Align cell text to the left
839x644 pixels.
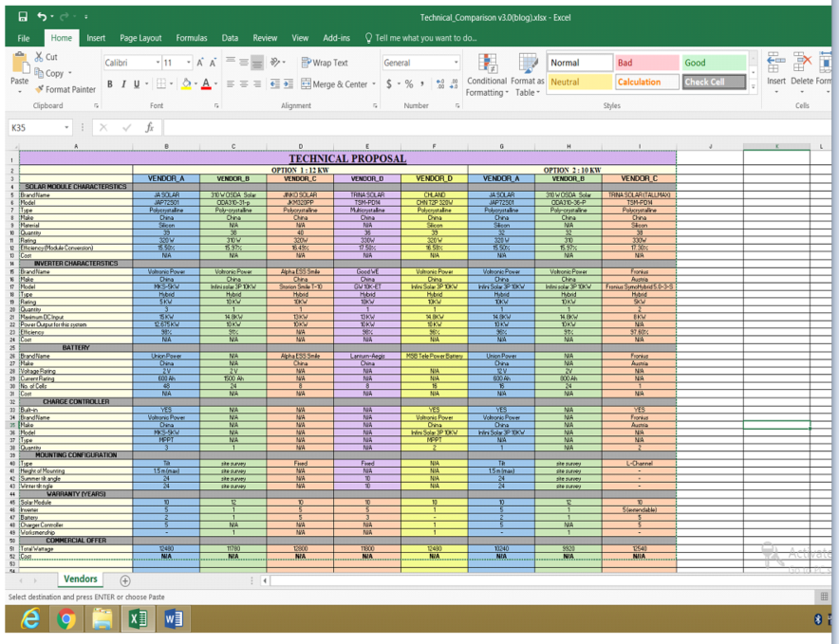[230, 84]
